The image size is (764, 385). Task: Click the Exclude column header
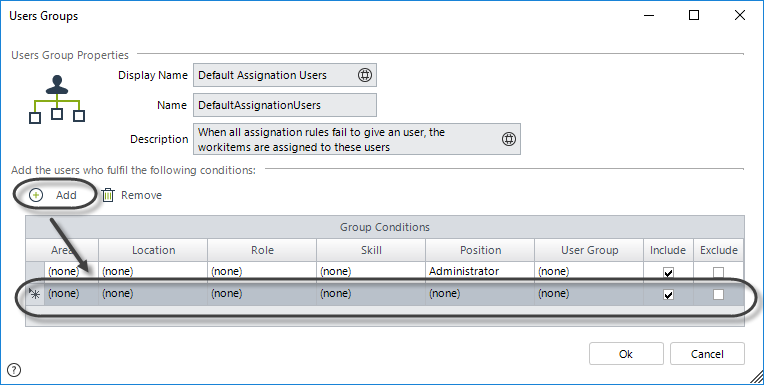coord(719,250)
